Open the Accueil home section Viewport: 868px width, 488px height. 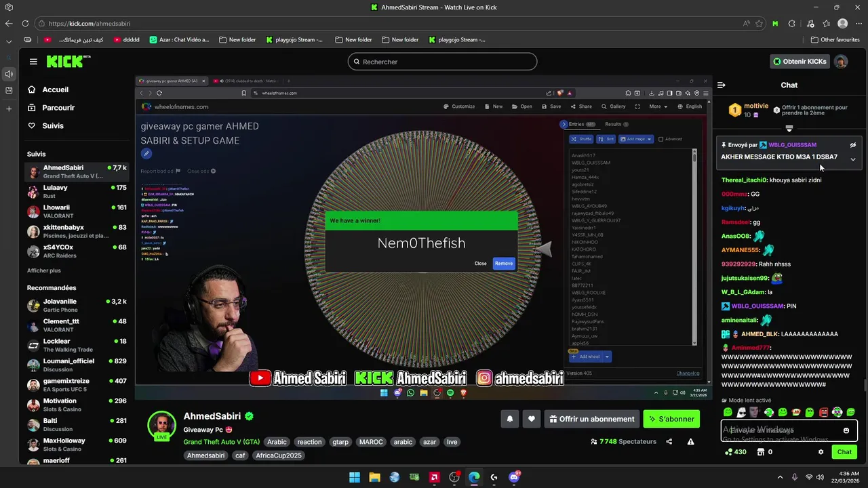48,89
